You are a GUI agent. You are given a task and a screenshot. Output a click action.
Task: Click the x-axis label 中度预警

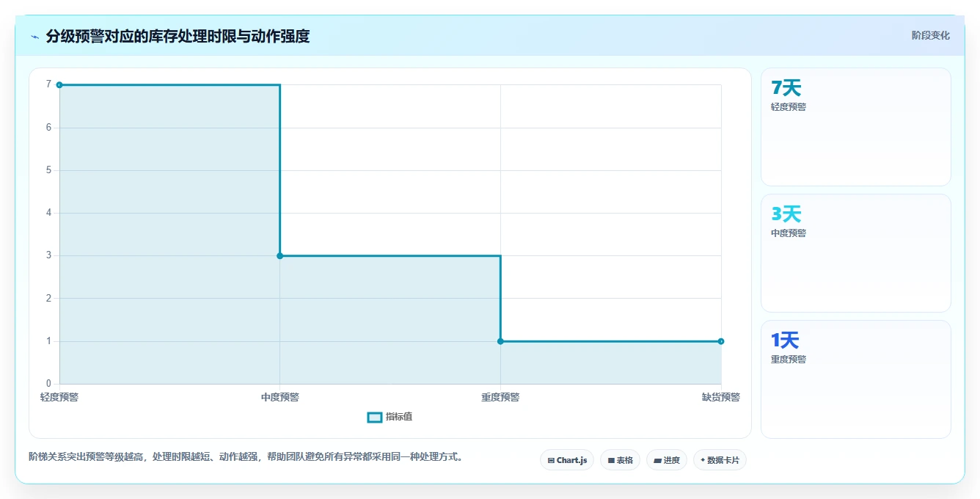(x=280, y=397)
